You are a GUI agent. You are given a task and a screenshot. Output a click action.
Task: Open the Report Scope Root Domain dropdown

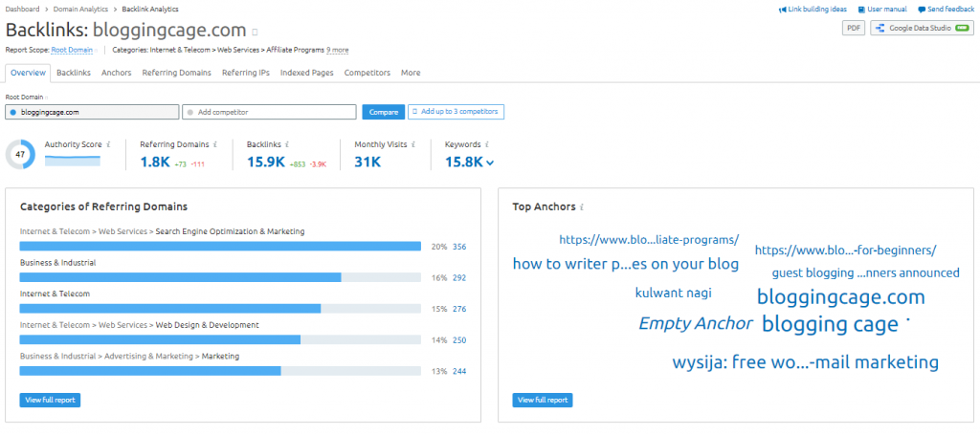tap(73, 50)
